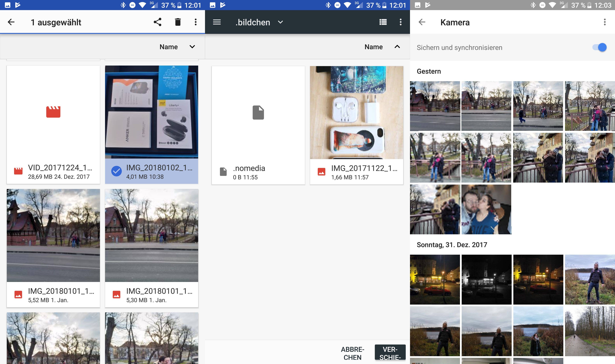
Task: Open the navigation drawer in the .bildchen screen
Action: pyautogui.click(x=217, y=22)
